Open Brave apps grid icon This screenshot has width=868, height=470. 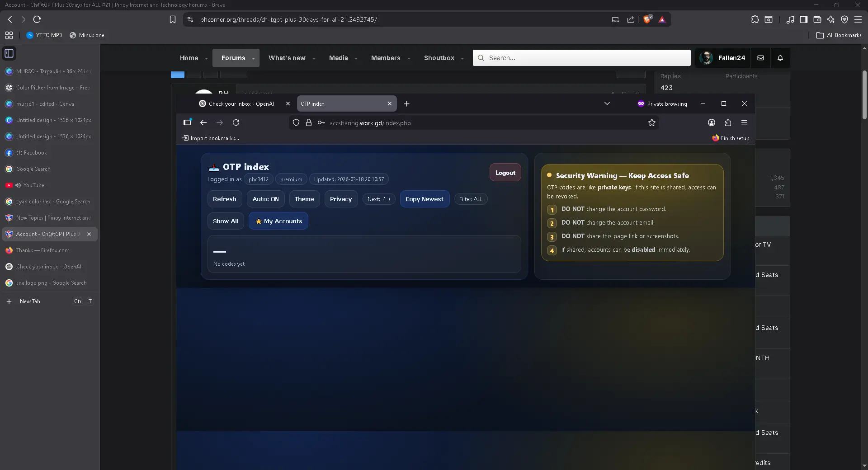point(9,35)
